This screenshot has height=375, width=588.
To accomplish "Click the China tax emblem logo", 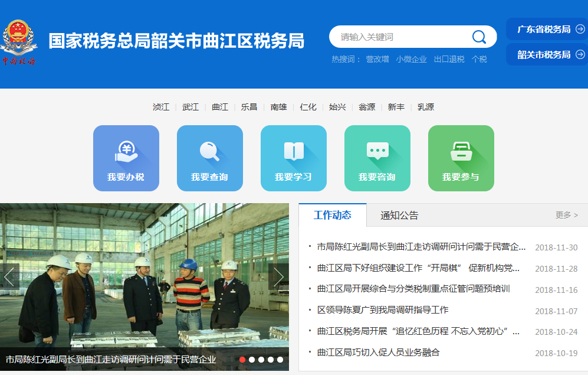I will pos(18,41).
